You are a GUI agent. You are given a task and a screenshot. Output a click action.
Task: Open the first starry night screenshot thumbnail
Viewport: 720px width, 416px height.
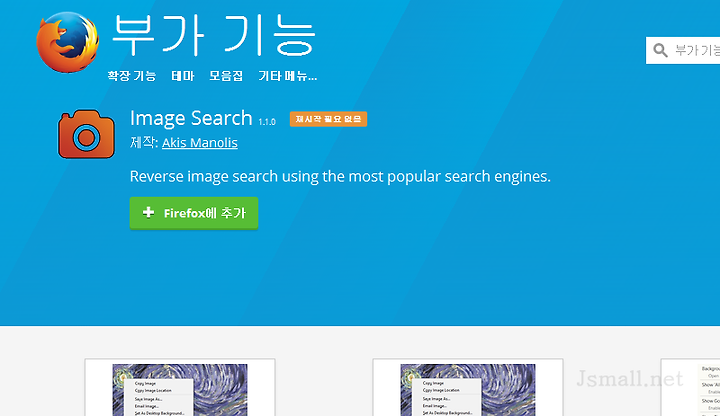coord(180,388)
